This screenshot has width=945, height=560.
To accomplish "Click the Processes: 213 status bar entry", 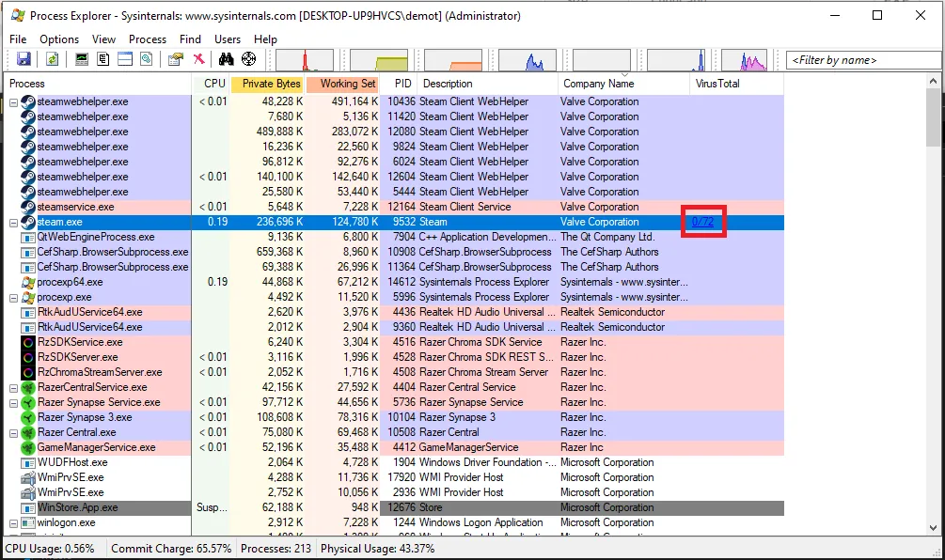I will tap(276, 549).
